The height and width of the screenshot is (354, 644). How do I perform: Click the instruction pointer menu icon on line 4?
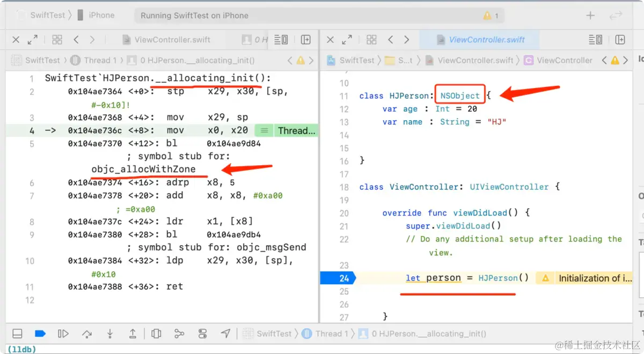click(264, 130)
